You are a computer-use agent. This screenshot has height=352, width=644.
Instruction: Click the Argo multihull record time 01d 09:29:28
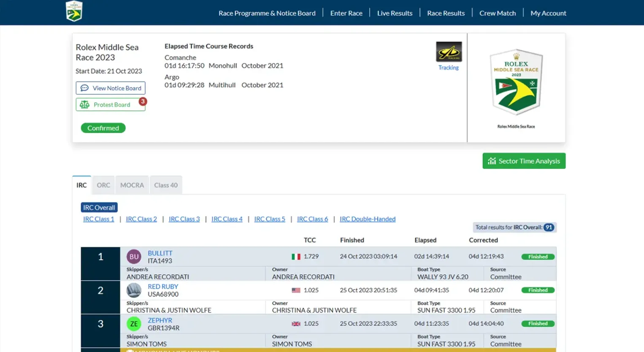pos(184,85)
